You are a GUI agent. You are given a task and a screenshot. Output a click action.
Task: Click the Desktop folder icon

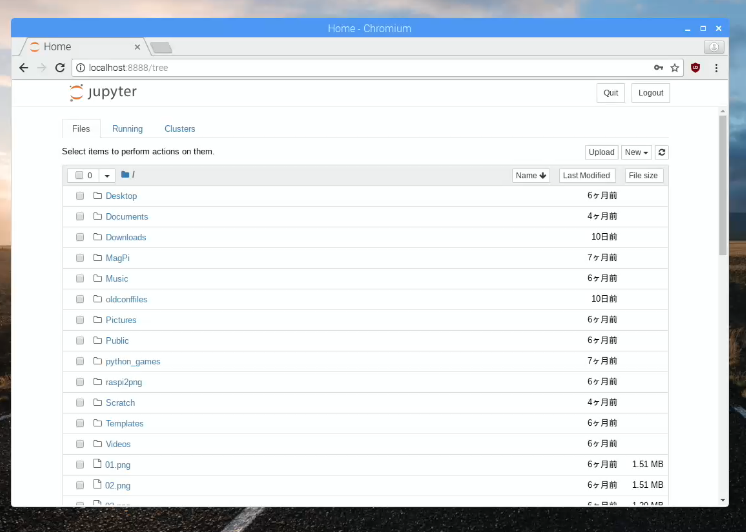tap(98, 196)
